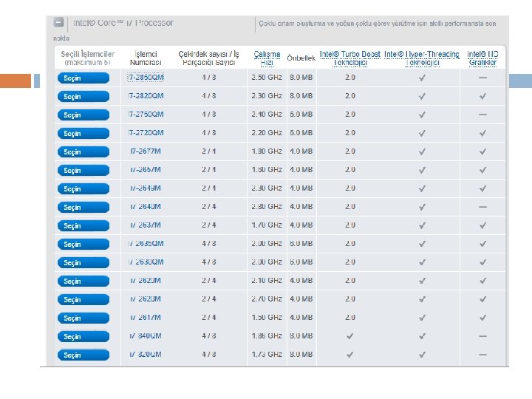Open the i7-2640M processor link
This screenshot has height=399, width=532.
[x=146, y=206]
